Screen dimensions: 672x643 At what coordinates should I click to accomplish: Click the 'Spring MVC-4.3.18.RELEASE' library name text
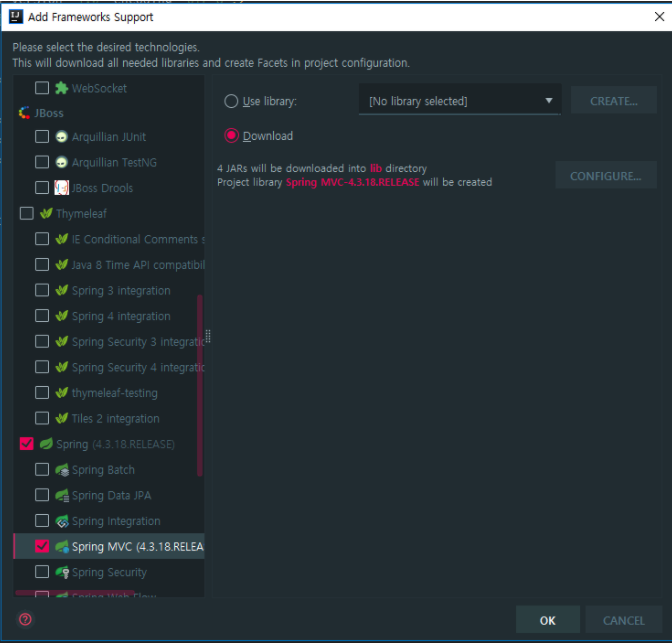(353, 182)
